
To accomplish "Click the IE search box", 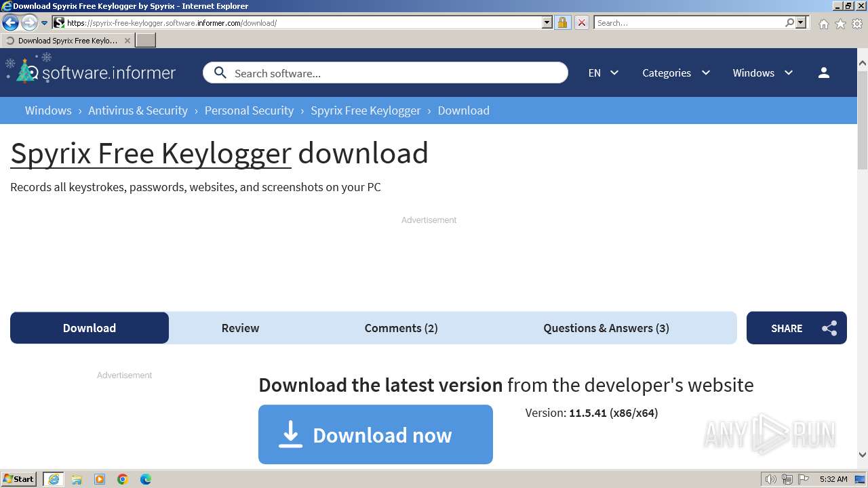I will point(689,23).
